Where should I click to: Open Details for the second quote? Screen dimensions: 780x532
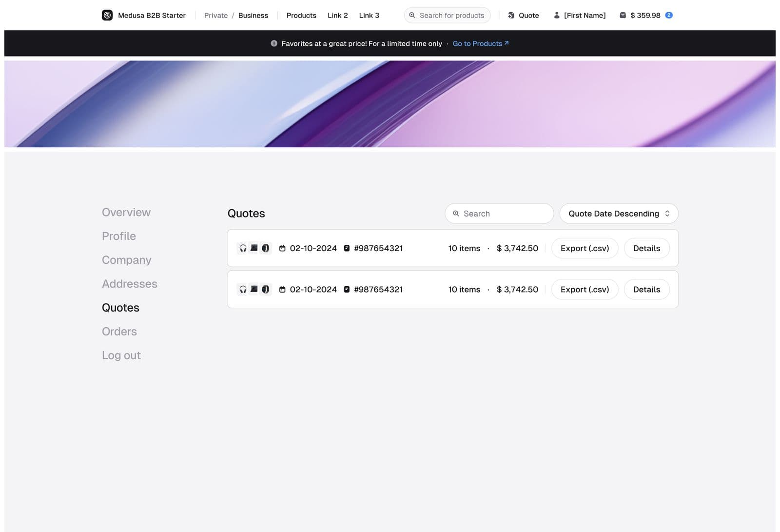(646, 290)
